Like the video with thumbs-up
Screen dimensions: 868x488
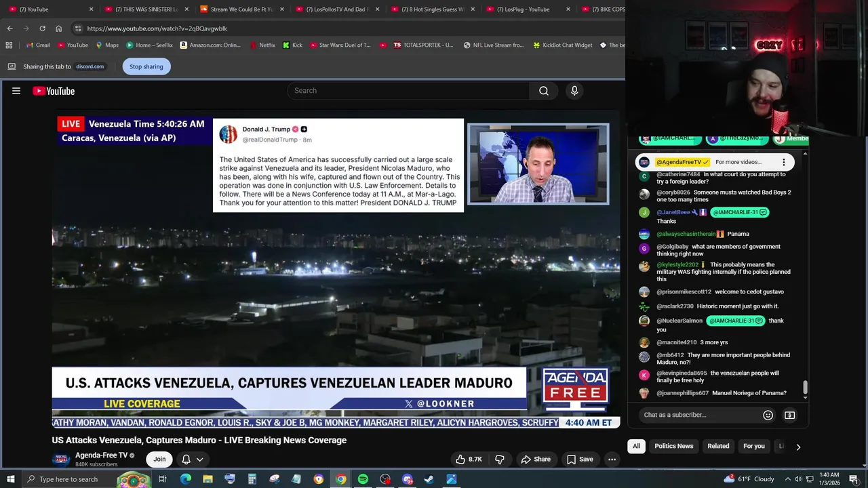pos(469,459)
